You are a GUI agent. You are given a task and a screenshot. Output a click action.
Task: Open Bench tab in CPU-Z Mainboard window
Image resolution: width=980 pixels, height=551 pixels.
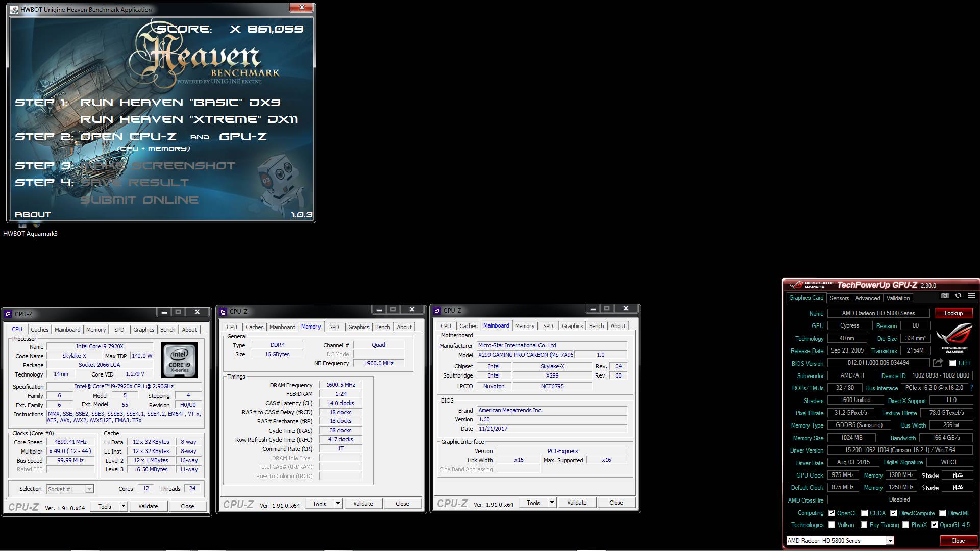pos(596,326)
